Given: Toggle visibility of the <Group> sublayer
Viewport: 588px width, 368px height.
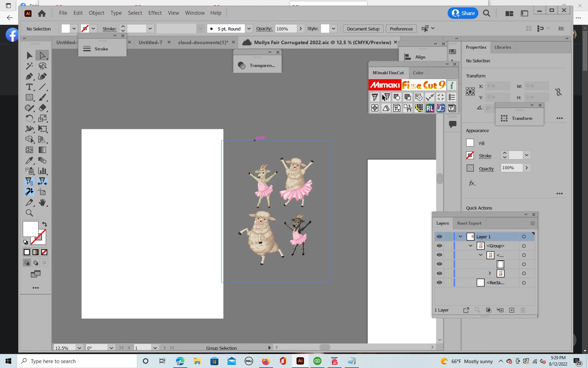Looking at the screenshot, I should [x=439, y=246].
